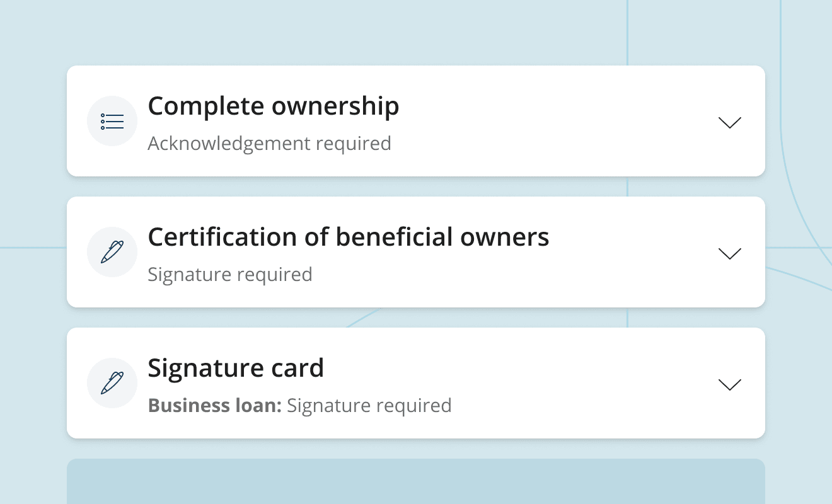Click the list icon beside Complete ownership
Image resolution: width=832 pixels, height=504 pixels.
[112, 121]
